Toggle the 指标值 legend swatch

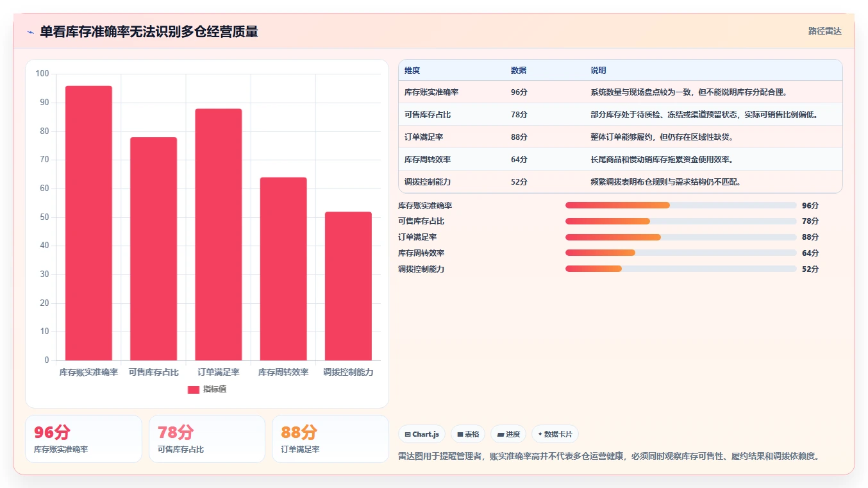coord(194,389)
